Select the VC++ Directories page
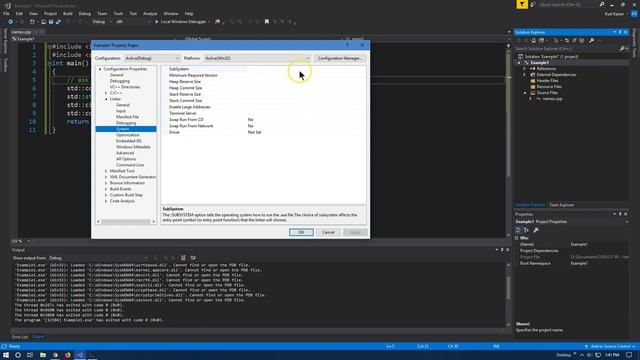The width and height of the screenshot is (640, 360). 124,87
